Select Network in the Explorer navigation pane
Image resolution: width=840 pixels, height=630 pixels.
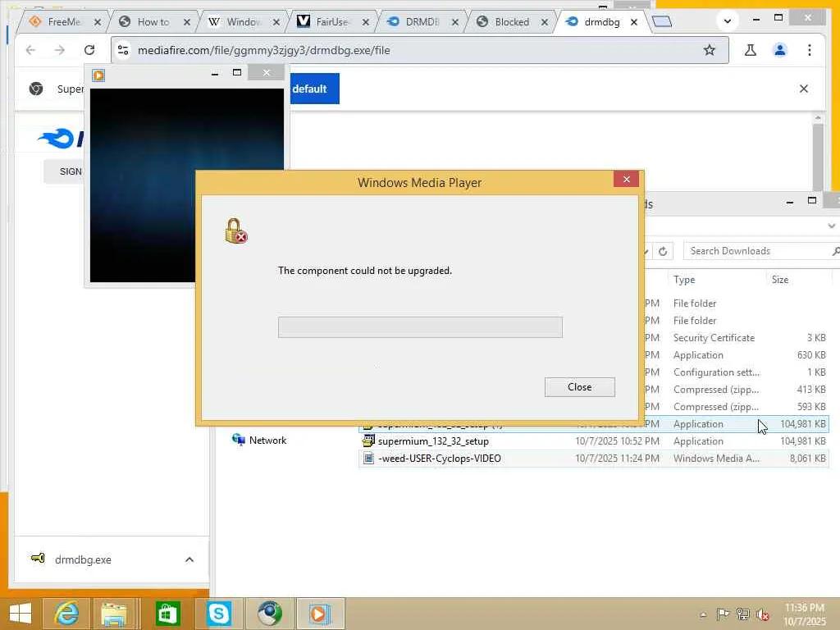260,441
